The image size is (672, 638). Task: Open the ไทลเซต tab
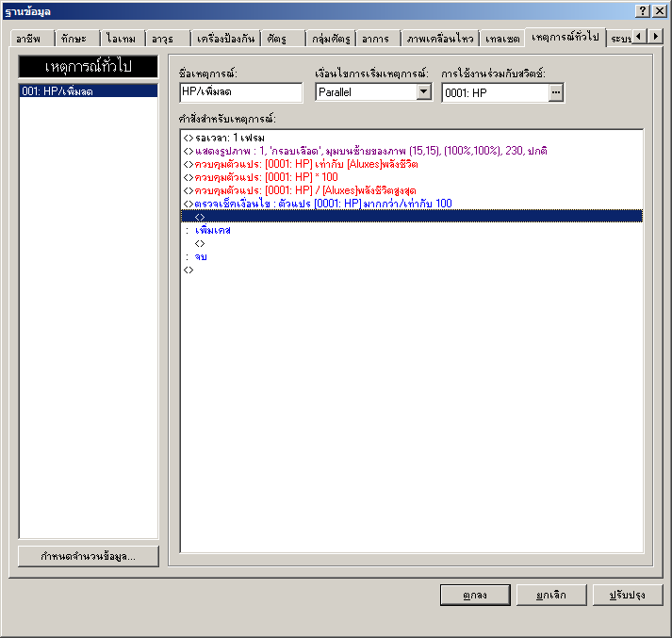(x=502, y=39)
